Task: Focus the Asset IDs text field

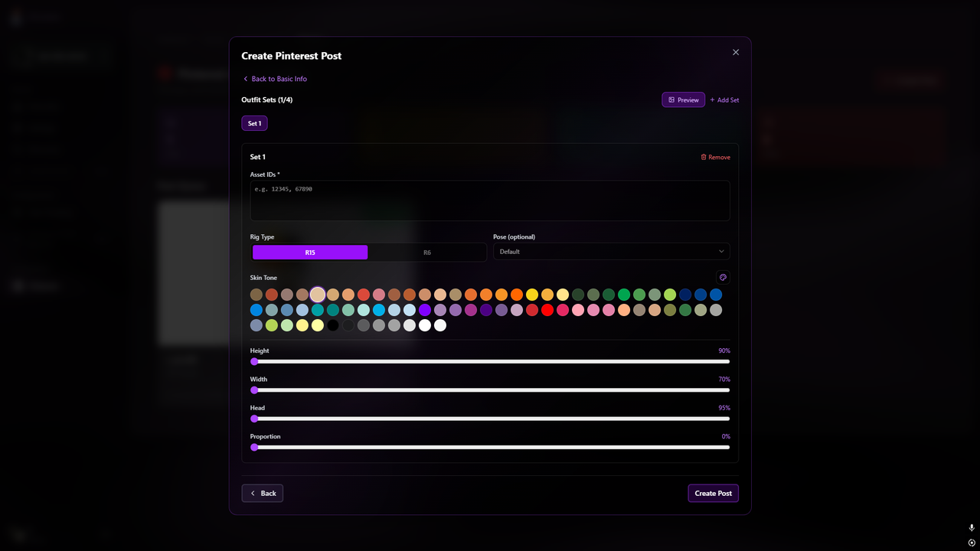Action: coord(490,201)
